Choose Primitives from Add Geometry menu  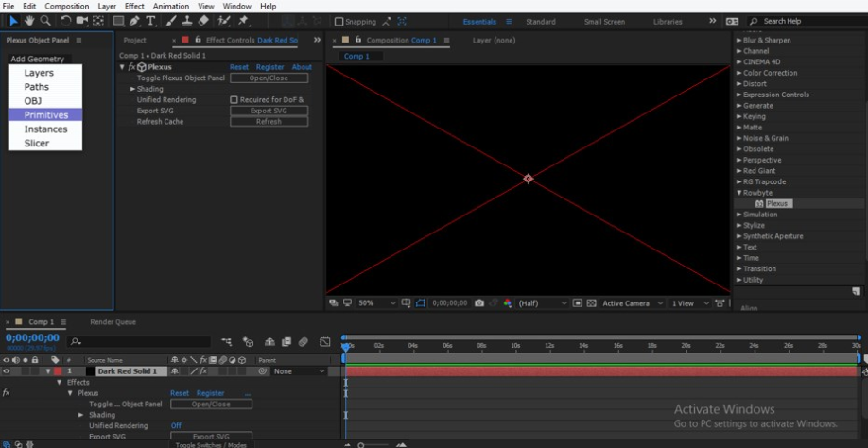tap(45, 114)
